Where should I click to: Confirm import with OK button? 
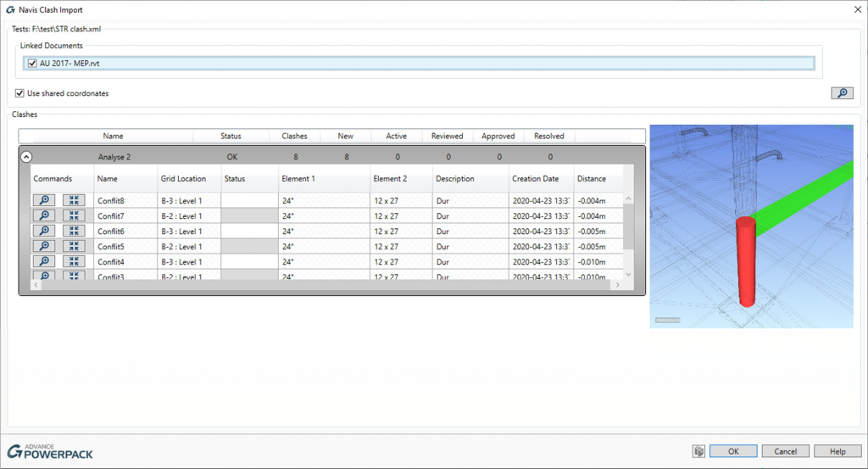pos(733,451)
